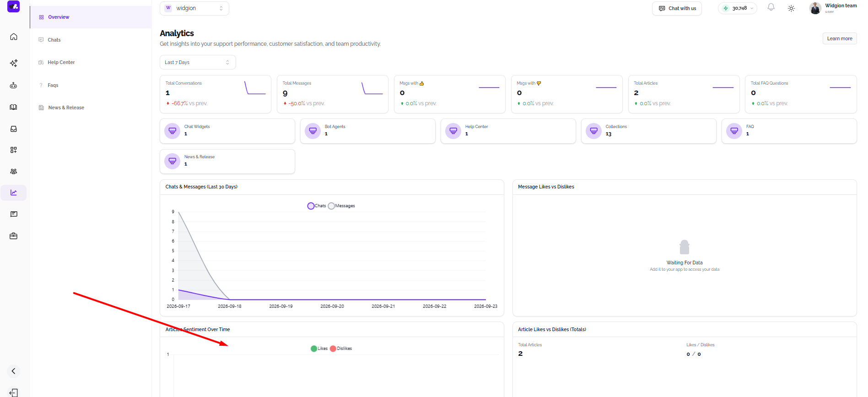Screen dimensions: 868x397
Task: Toggle the Chats series in chart legend
Action: (317, 206)
